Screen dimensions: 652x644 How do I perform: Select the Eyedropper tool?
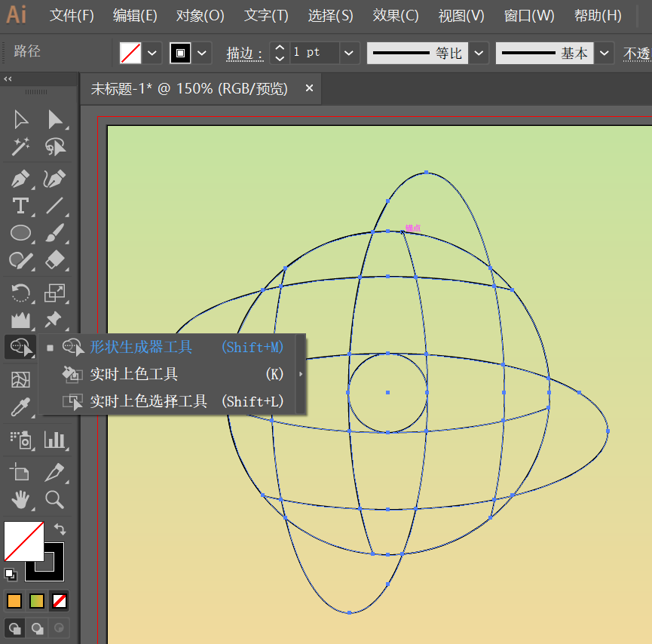click(x=20, y=407)
